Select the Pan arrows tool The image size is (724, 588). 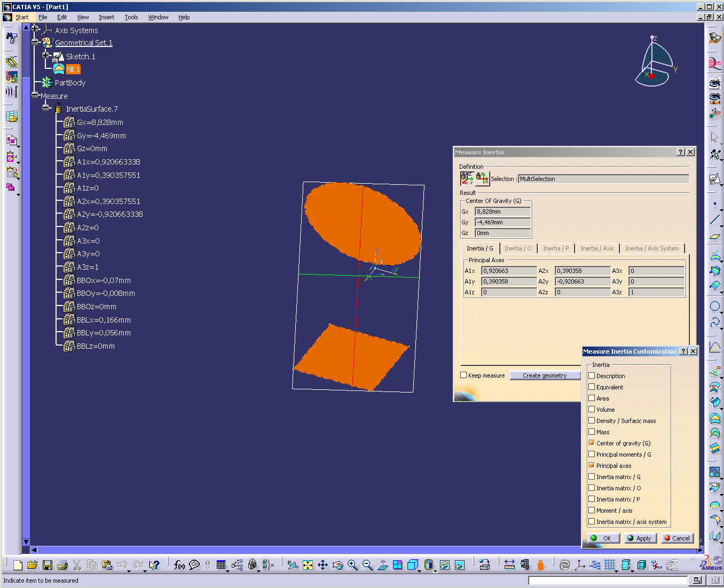(x=323, y=565)
